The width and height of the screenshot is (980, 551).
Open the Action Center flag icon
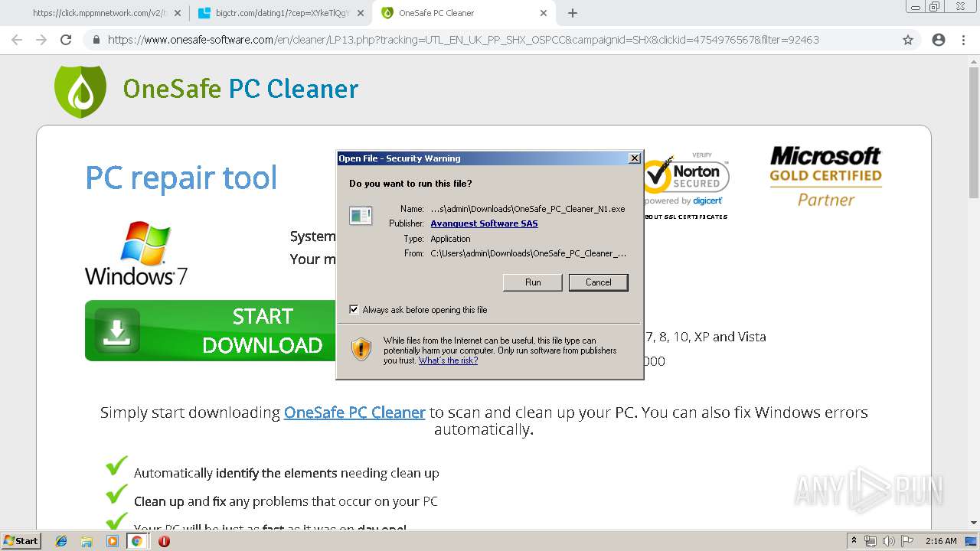click(x=907, y=540)
